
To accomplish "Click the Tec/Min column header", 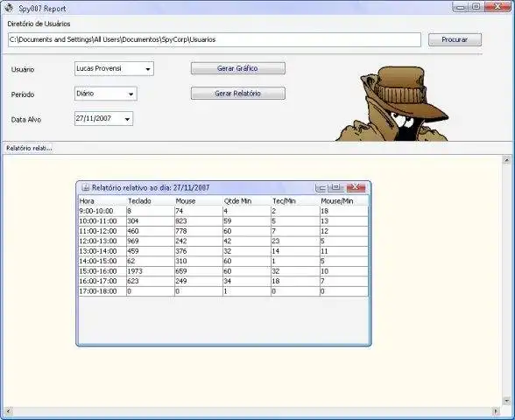I will pos(295,201).
